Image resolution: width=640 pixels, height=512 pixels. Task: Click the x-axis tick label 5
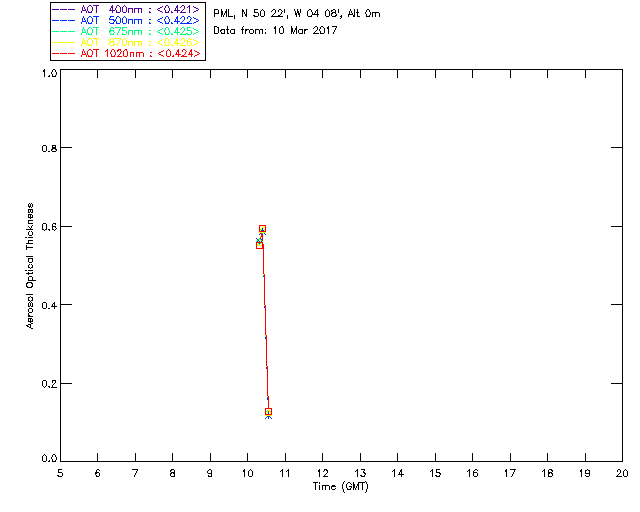pos(60,473)
